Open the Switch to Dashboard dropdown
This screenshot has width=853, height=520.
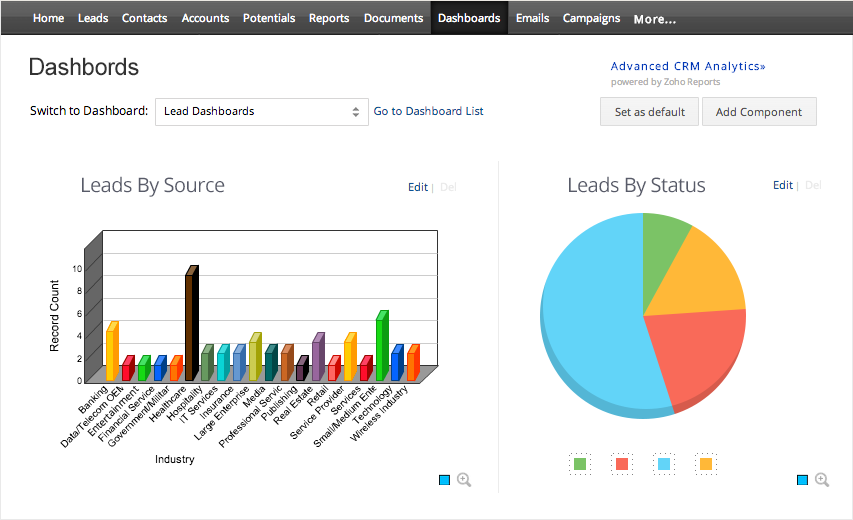click(262, 112)
